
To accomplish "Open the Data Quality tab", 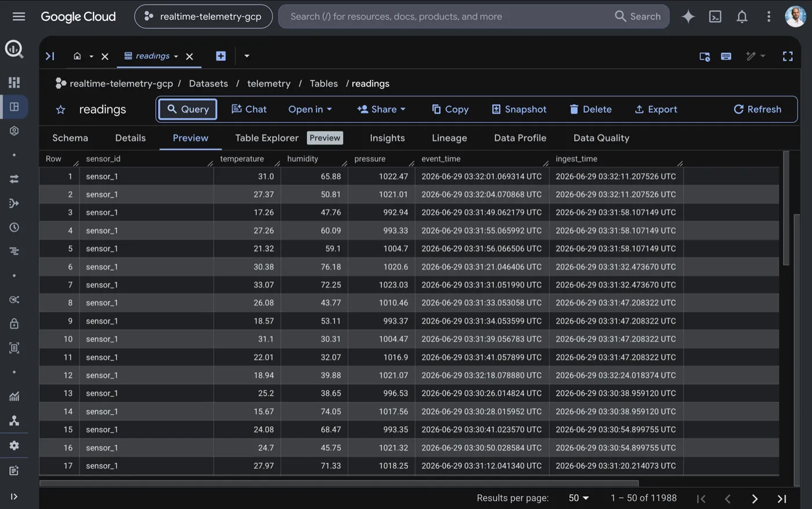I will [601, 138].
